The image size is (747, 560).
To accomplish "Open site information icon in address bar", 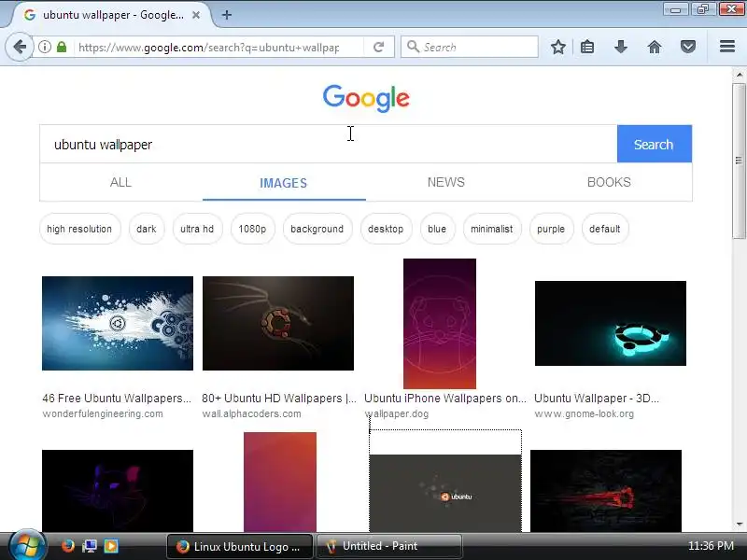I will pos(44,47).
